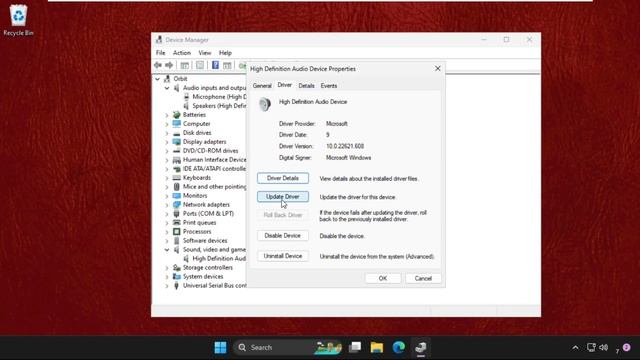Open the Recycle Bin desktop icon
The width and height of the screenshot is (640, 360).
18,20
